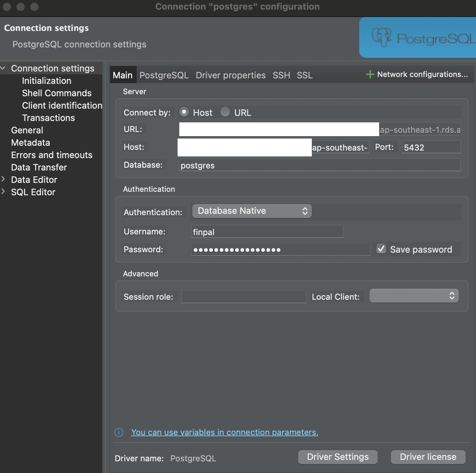Click the Driver license button

(x=428, y=457)
